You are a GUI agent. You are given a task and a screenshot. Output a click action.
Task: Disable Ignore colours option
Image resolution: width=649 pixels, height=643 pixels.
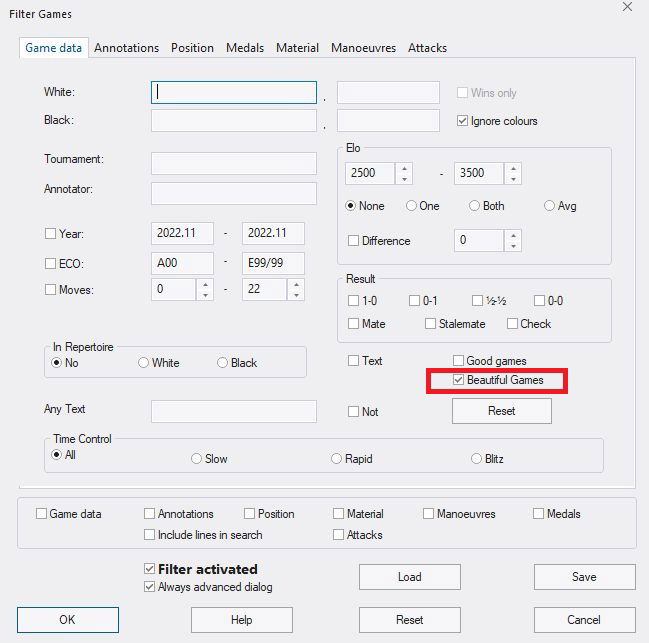pos(462,121)
